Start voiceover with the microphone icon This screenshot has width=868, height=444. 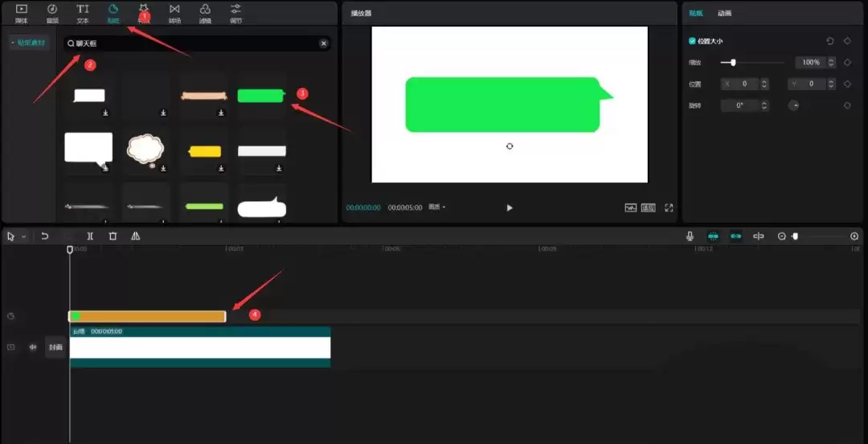(x=690, y=236)
